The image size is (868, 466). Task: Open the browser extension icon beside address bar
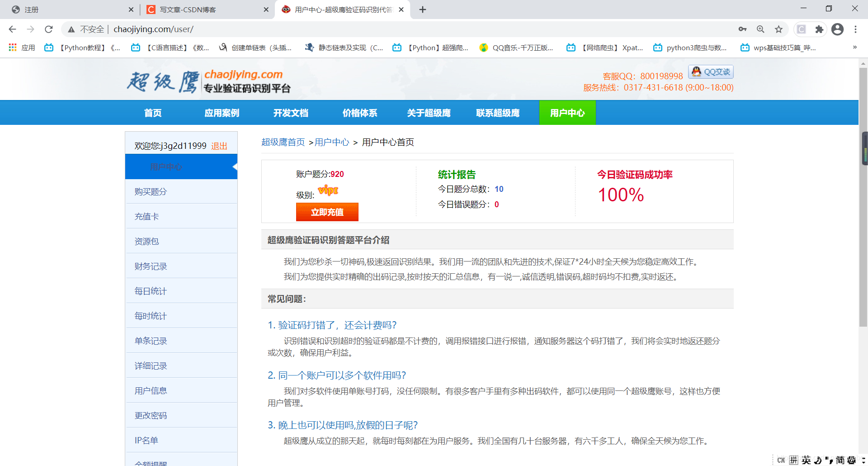[819, 29]
